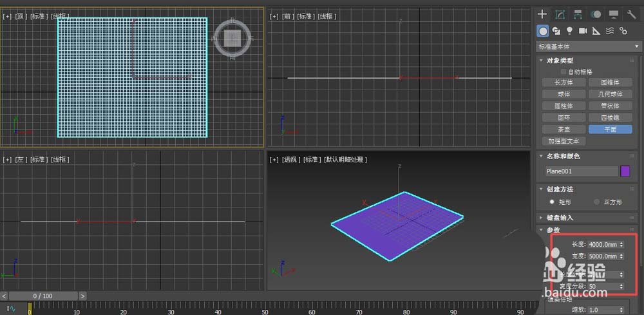644x315 pixels.
Task: Collapse the 对象类型 rollout
Action: coord(542,61)
